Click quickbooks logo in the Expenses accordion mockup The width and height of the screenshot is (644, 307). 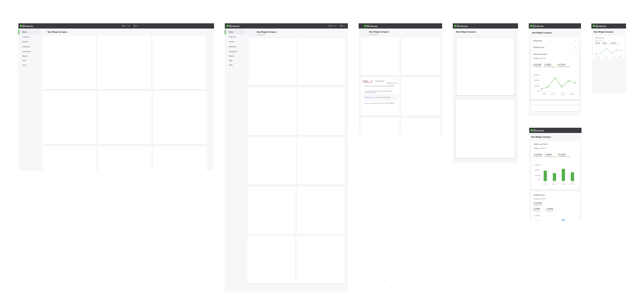point(537,26)
